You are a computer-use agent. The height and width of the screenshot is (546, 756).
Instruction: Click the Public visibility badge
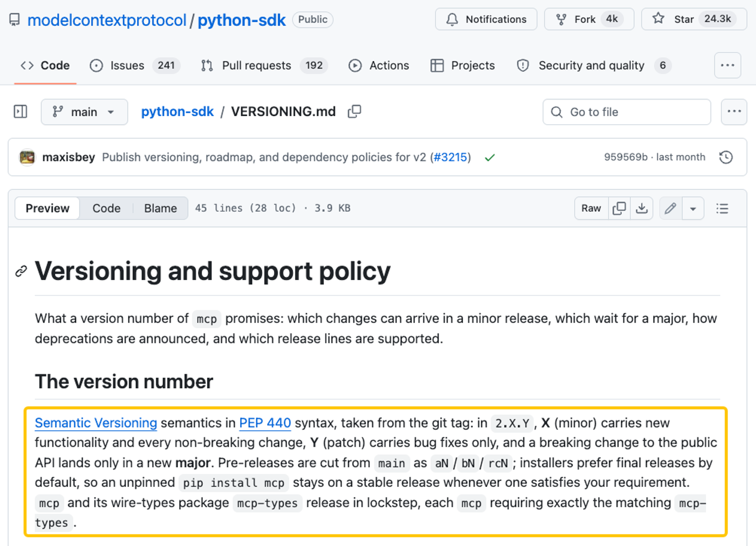point(313,19)
